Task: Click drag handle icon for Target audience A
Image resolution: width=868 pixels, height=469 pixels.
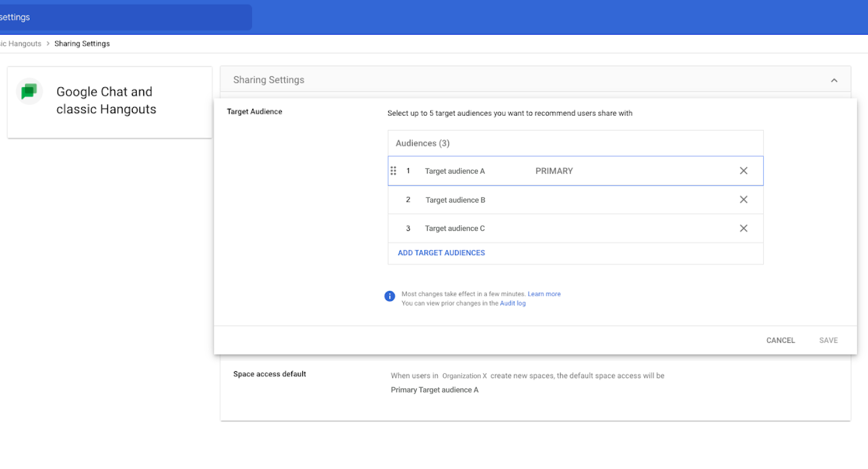Action: 393,171
